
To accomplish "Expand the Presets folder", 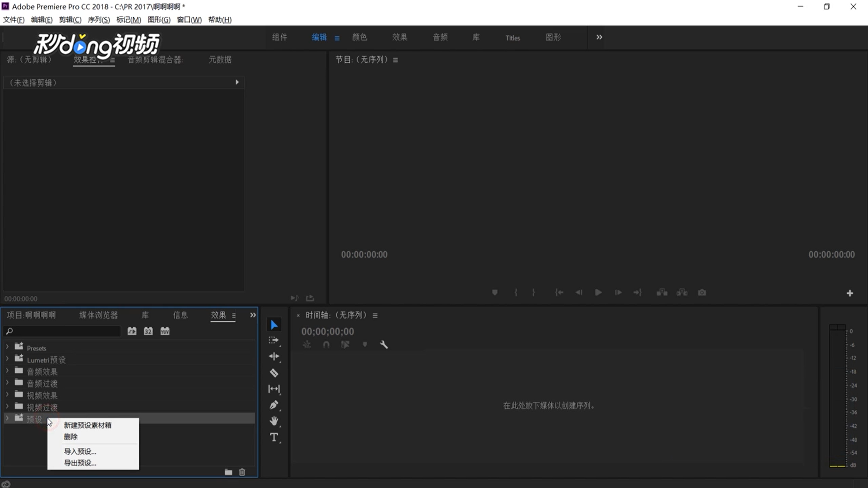I will click(7, 347).
